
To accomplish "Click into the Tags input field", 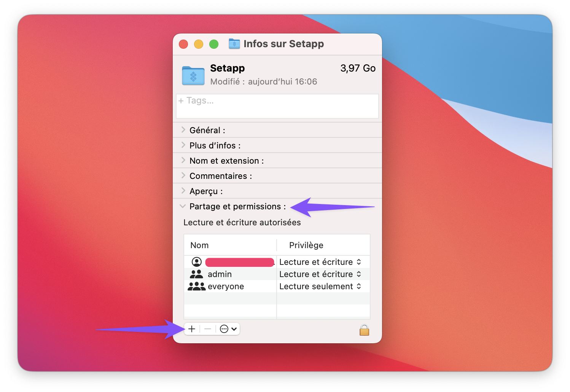I will coord(277,106).
